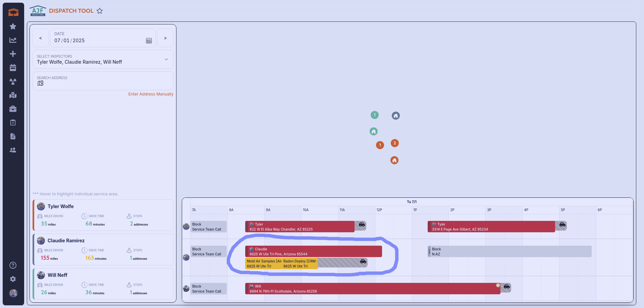Open the calendar picker icon in Date field
This screenshot has width=644, height=308.
149,41
